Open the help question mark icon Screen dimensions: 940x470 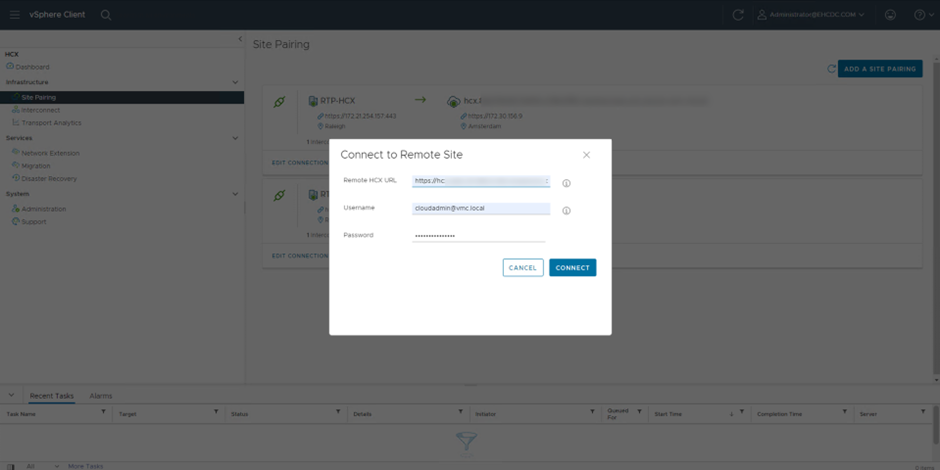pos(919,15)
